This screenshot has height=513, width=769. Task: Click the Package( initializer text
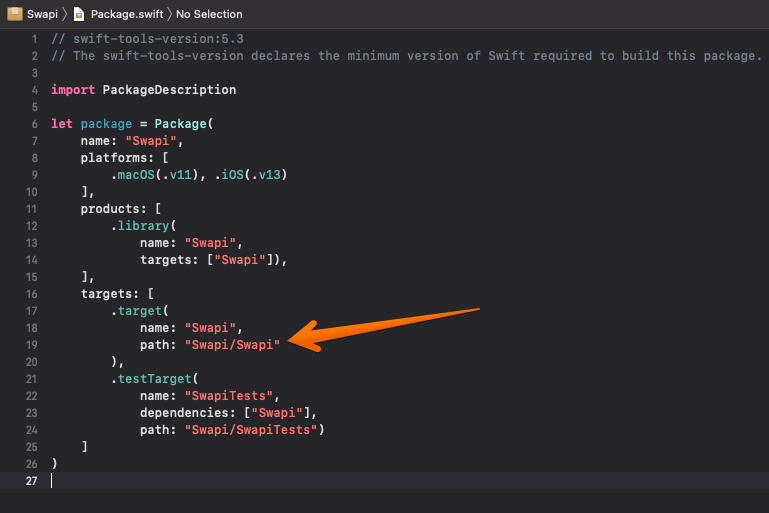coord(184,124)
